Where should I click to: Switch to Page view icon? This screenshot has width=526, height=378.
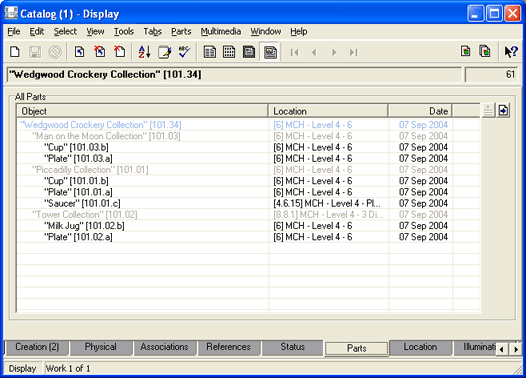click(249, 52)
